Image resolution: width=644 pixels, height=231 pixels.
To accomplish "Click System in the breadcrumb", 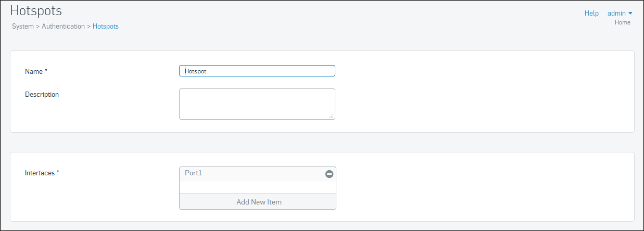I will tap(23, 27).
